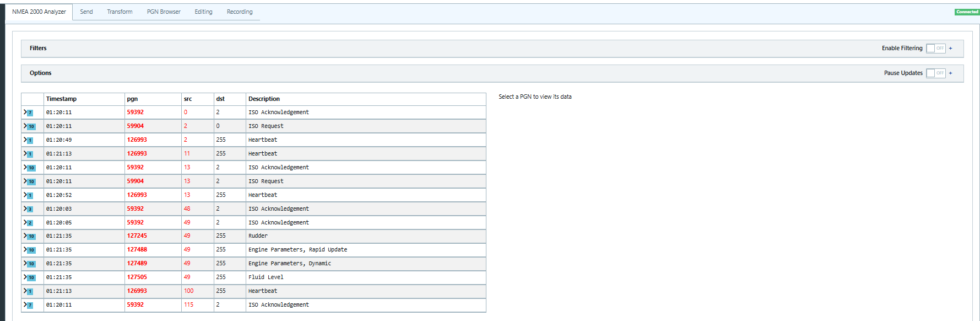Expand the src 2 Heartbeat row chevron

[25, 140]
